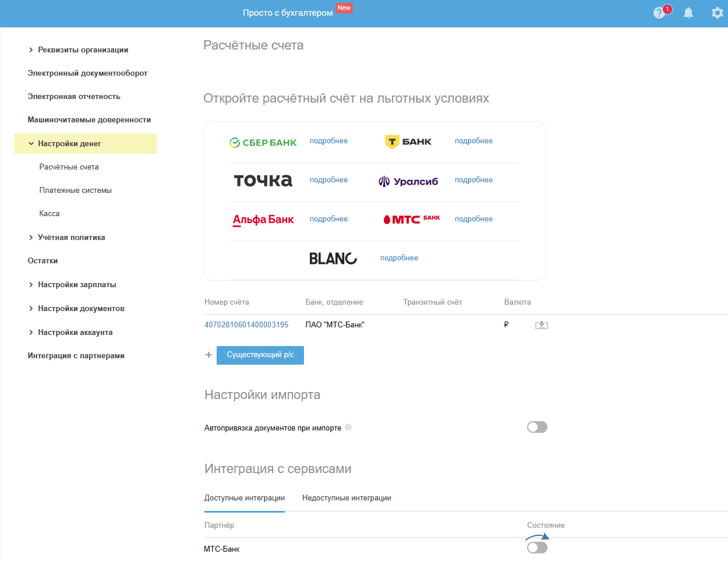Toggle the МТС-Банк integration switch
The width and height of the screenshot is (728, 561).
tap(537, 548)
